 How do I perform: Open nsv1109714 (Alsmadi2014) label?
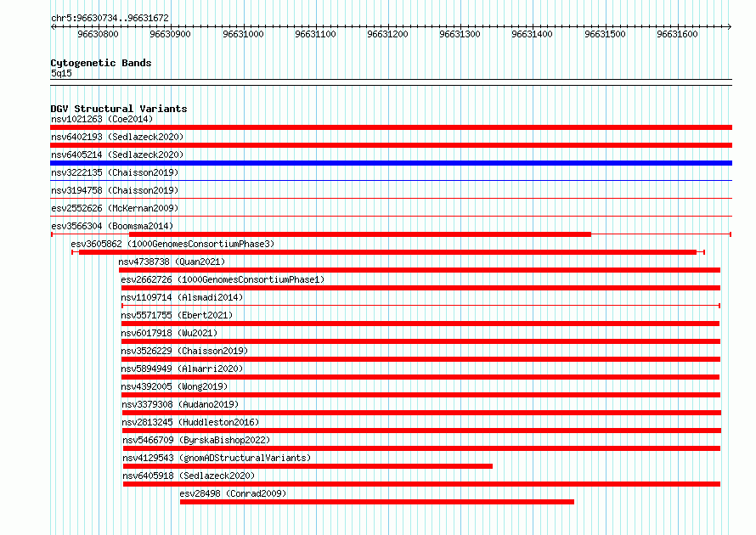click(x=182, y=297)
